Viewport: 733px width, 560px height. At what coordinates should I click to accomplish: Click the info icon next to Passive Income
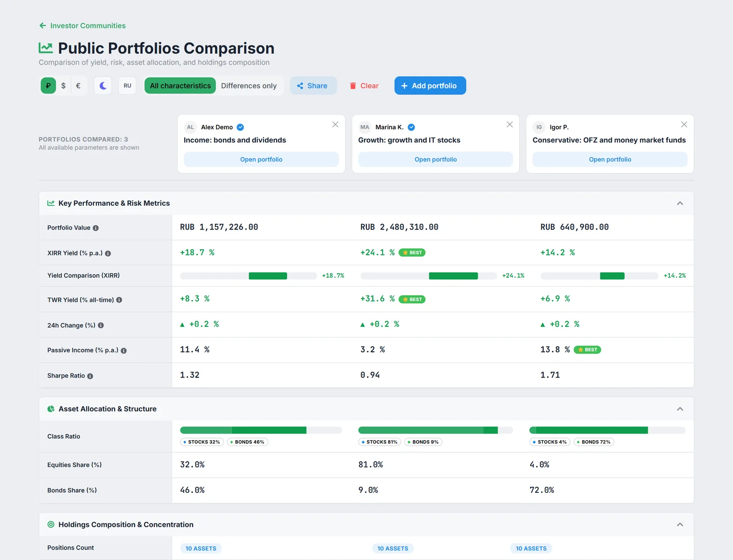click(124, 351)
